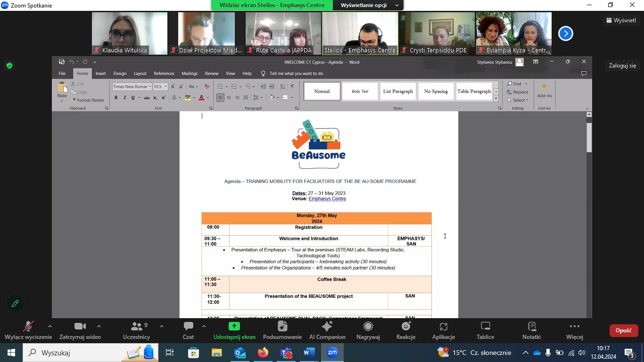The image size is (644, 362).
Task: Toggle Subscript formatting
Action: point(155,98)
